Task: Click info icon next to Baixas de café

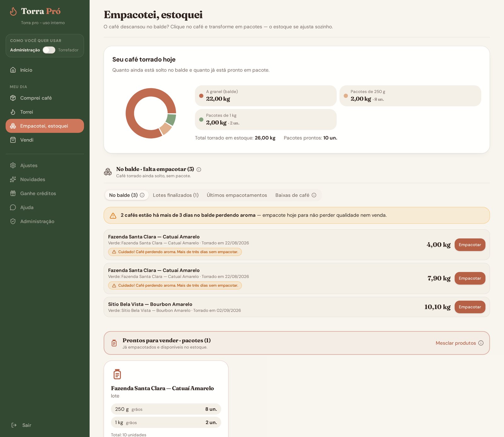Action: coord(314,195)
